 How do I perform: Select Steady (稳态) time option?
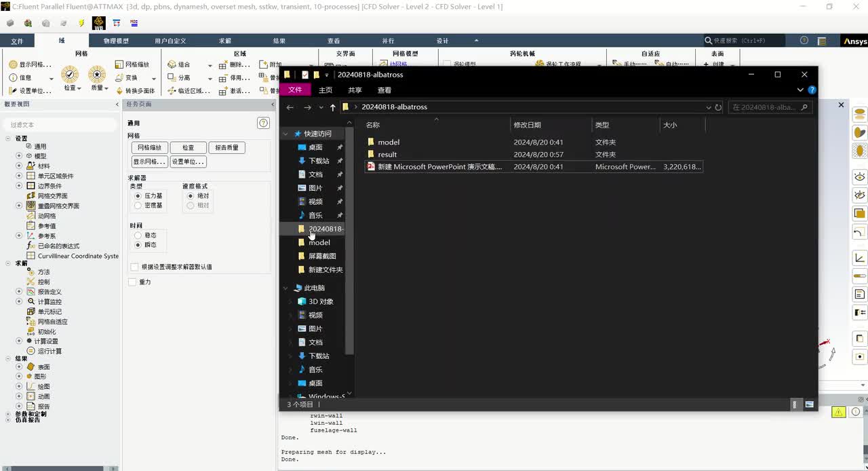(x=138, y=235)
